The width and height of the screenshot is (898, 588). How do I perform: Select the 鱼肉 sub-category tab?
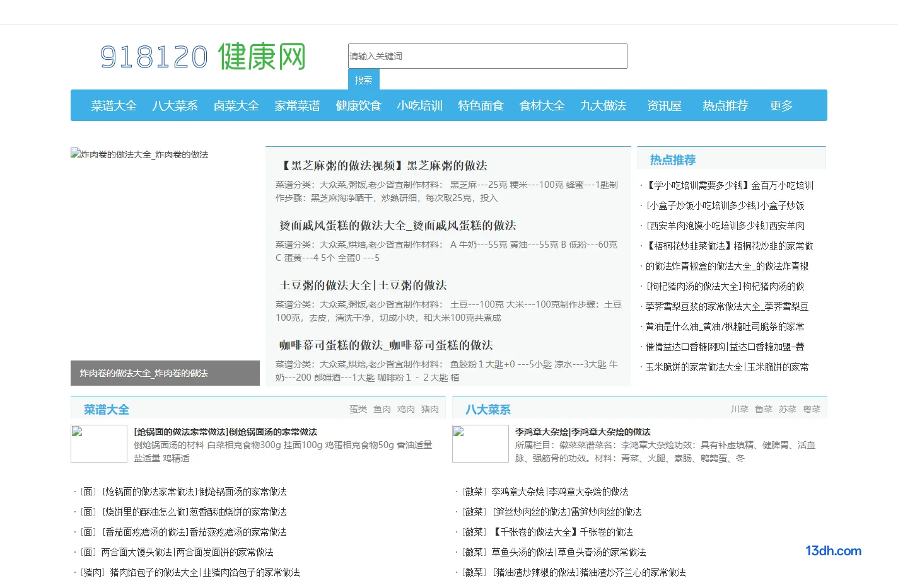point(382,409)
